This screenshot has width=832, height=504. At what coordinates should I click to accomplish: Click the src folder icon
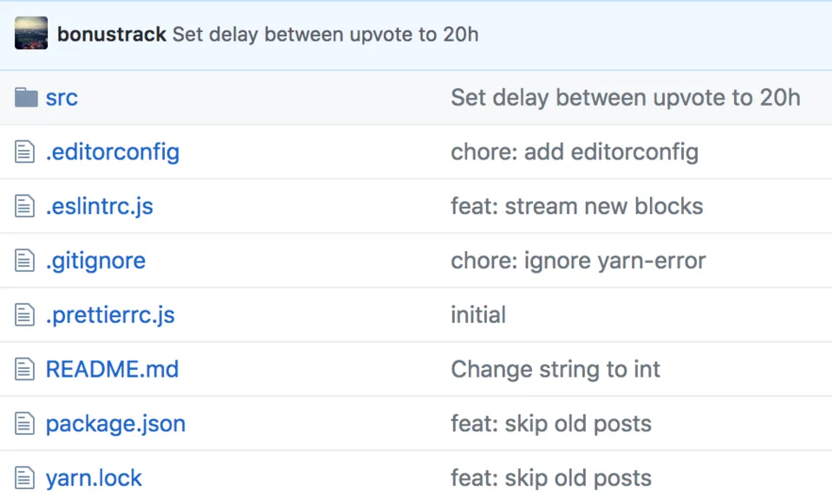(26, 98)
